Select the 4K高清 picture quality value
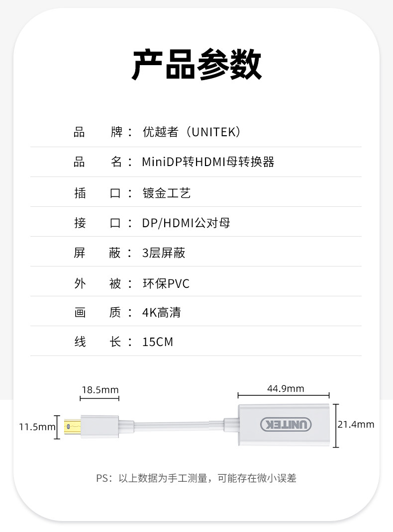The image size is (393, 532). [x=161, y=312]
